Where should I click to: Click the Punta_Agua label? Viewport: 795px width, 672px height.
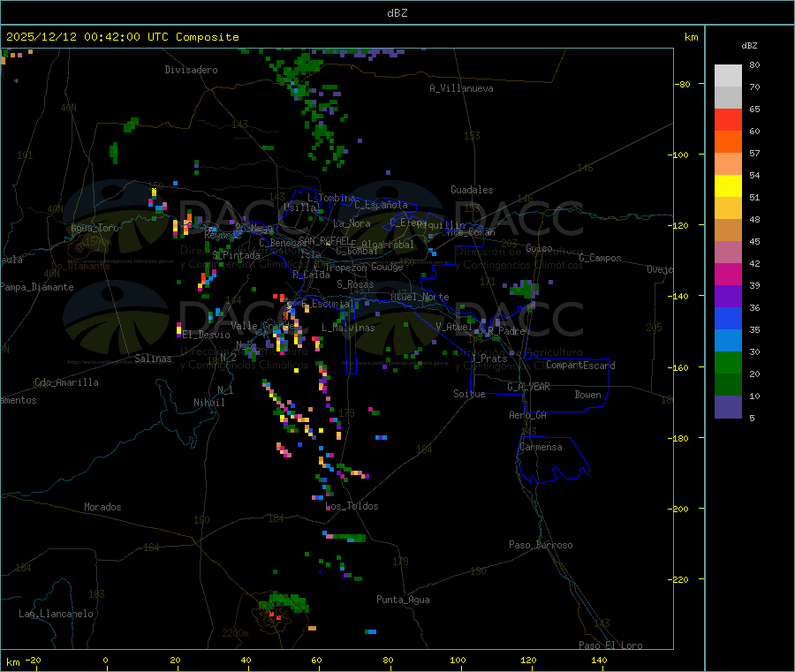403,600
